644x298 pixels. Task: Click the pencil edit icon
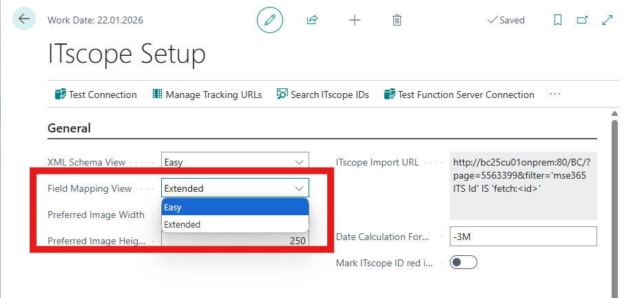pos(270,20)
